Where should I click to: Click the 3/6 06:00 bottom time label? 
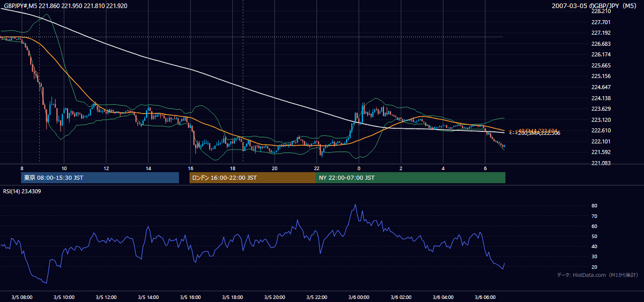click(x=485, y=297)
